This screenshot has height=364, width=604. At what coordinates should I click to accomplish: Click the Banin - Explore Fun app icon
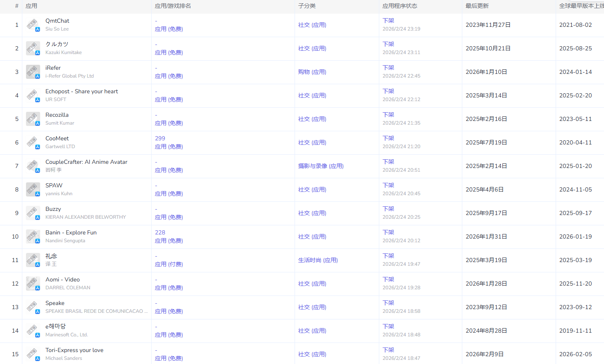point(33,236)
